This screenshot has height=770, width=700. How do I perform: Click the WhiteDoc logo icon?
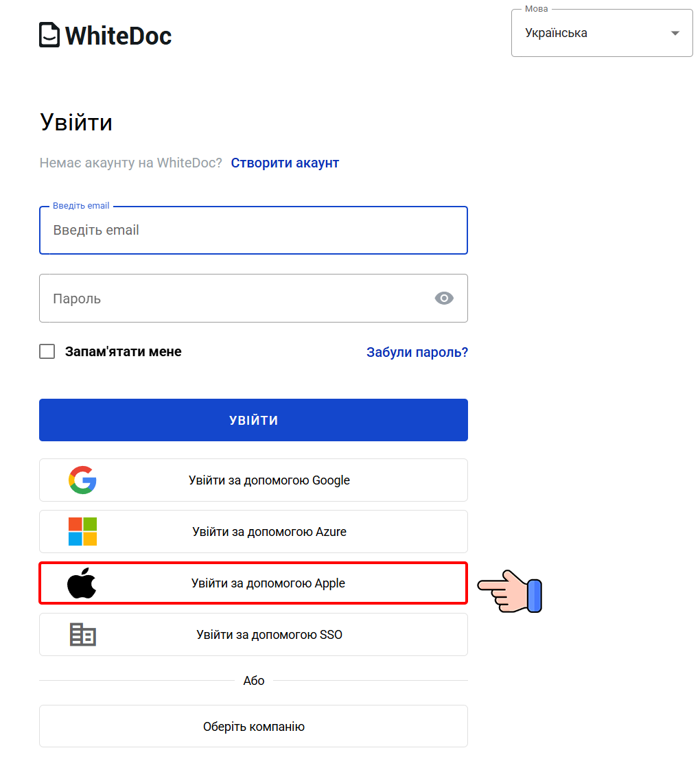[49, 35]
